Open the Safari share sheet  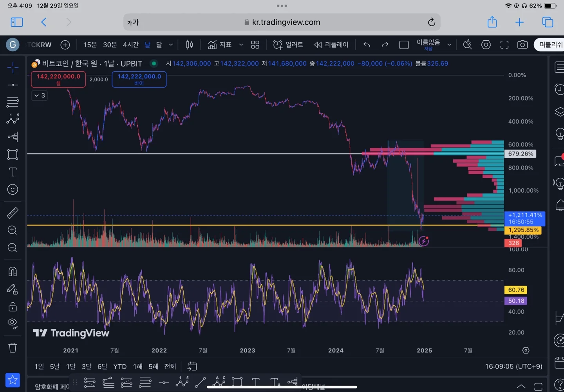(x=492, y=22)
